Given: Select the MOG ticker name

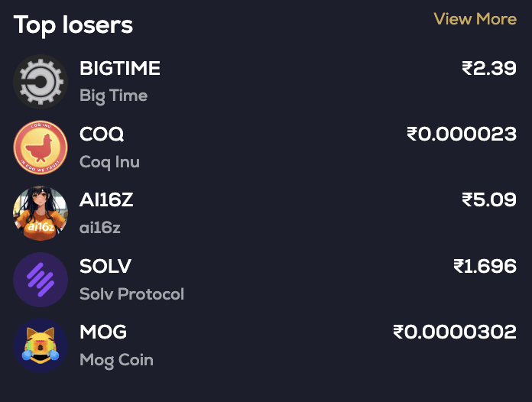Looking at the screenshot, I should [103, 332].
